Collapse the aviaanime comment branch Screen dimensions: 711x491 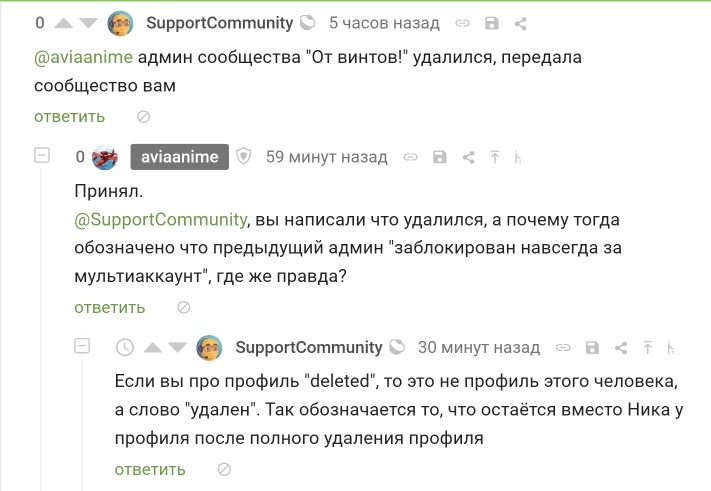coord(42,156)
